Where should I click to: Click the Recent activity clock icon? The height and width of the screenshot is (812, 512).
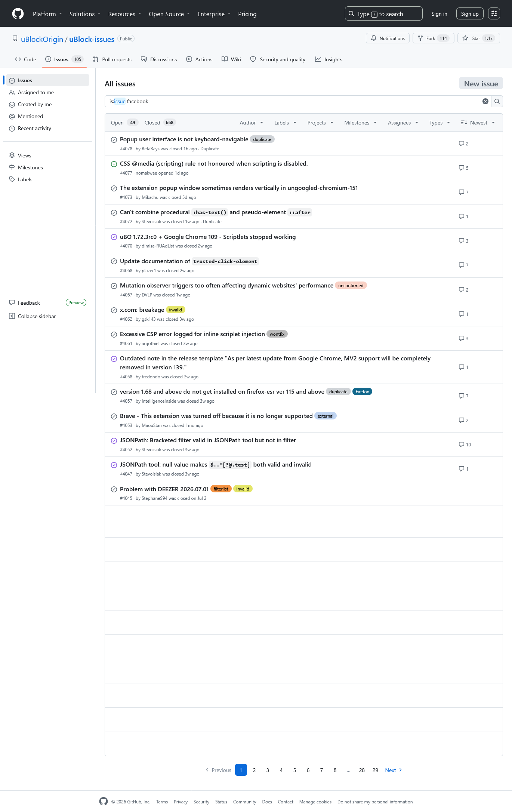[12, 128]
